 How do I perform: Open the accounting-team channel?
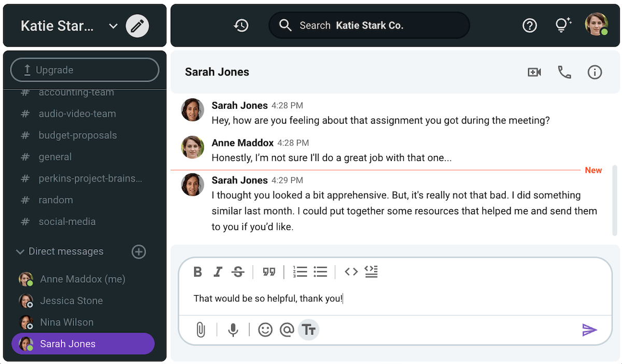pyautogui.click(x=76, y=93)
